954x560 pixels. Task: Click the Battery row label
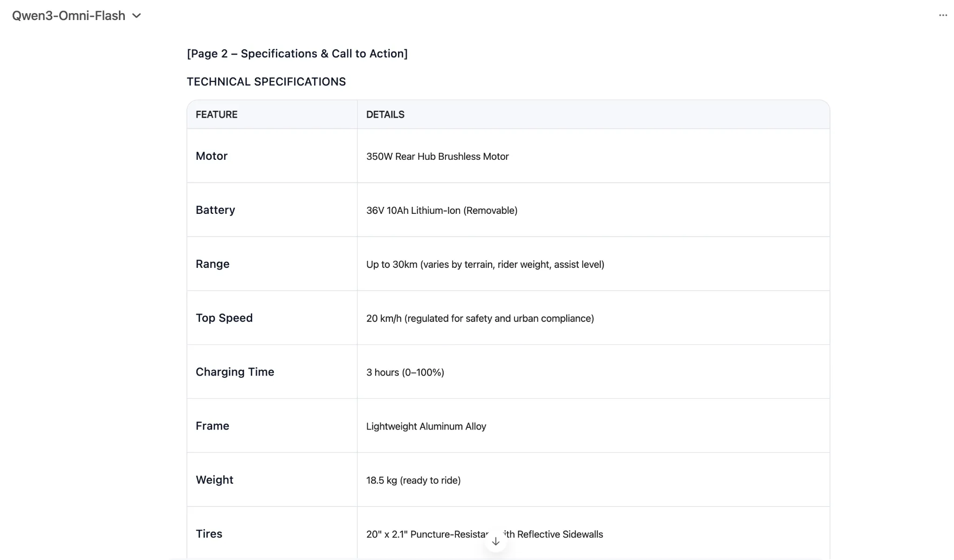[215, 210]
